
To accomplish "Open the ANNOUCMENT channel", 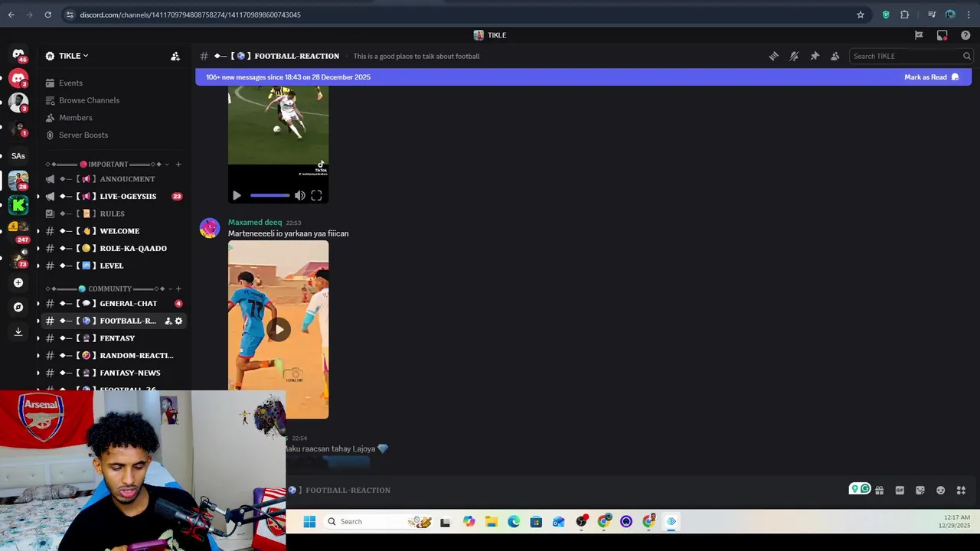I will (113, 179).
